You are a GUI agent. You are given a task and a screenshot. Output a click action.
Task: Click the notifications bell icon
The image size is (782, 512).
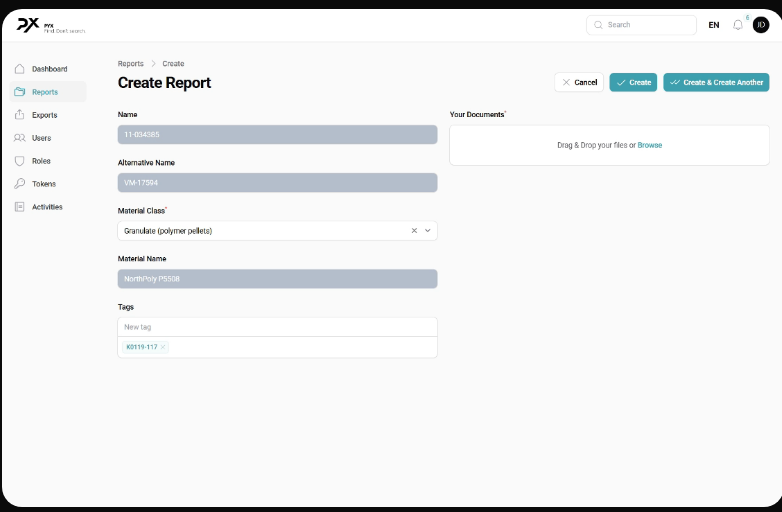point(738,25)
